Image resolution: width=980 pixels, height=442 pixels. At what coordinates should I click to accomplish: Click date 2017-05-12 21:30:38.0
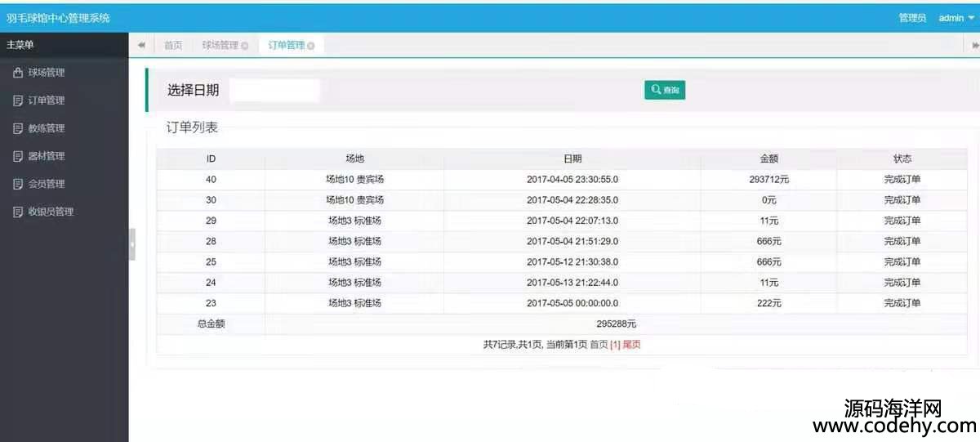click(572, 262)
